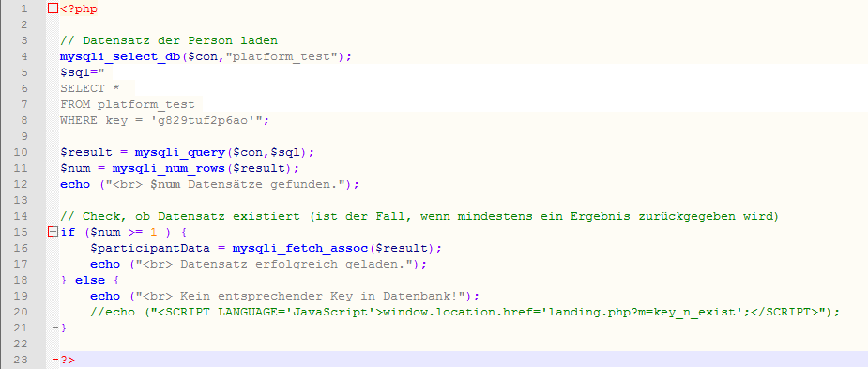868x369 pixels.
Task: Select line number 23 in the margin
Action: (x=20, y=360)
